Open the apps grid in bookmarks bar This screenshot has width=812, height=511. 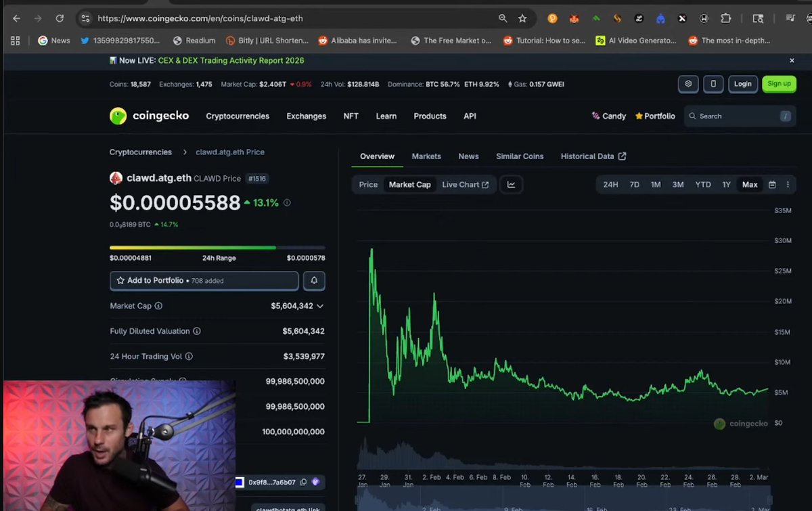tap(16, 41)
